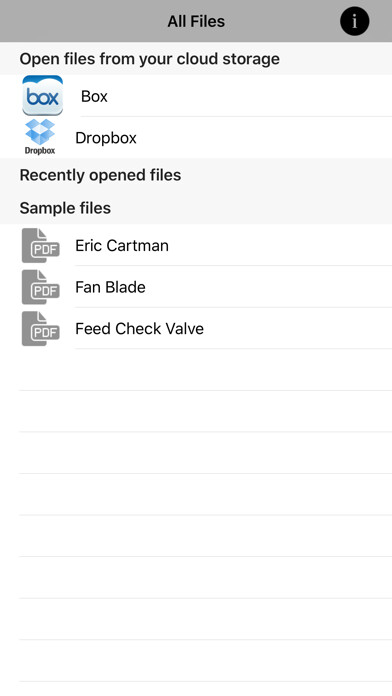Select the Recently opened files header
Screen dimensions: 392x696
pos(100,175)
